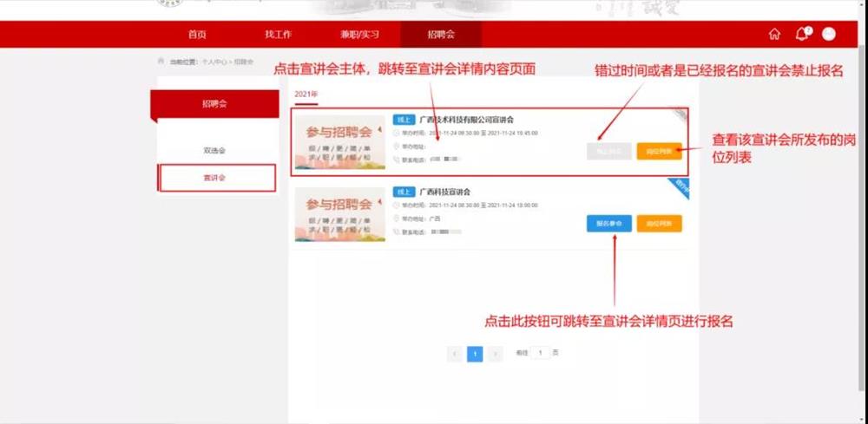
Task: Switch to the 兼职/实习 nav tab
Action: coord(359,35)
